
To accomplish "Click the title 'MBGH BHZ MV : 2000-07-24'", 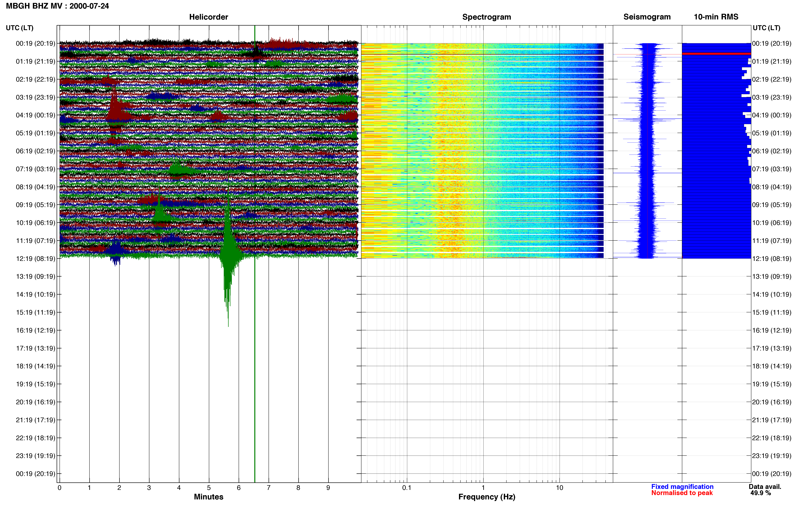I will coord(57,6).
